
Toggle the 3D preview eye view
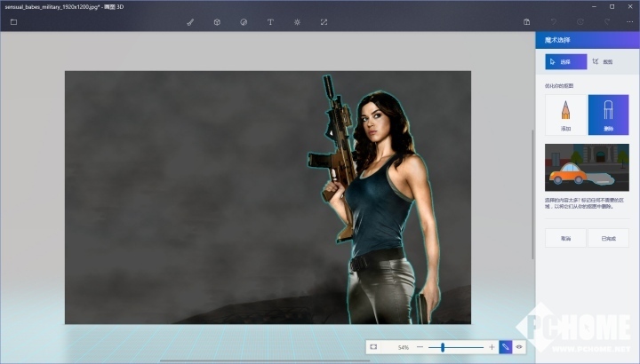(519, 347)
